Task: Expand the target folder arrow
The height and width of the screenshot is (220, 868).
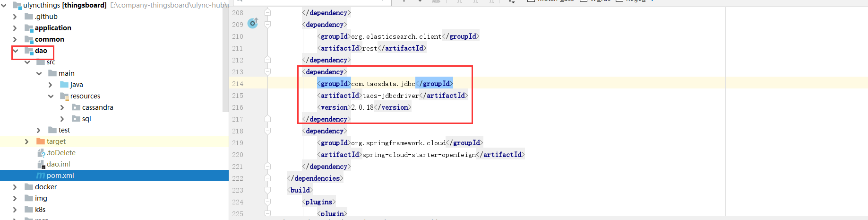Action: coord(27,141)
